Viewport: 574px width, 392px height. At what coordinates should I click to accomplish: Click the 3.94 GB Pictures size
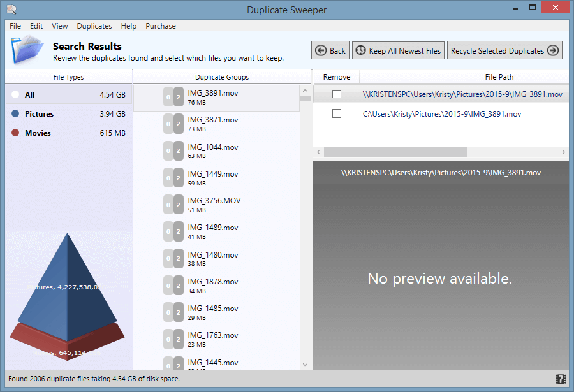pos(112,114)
